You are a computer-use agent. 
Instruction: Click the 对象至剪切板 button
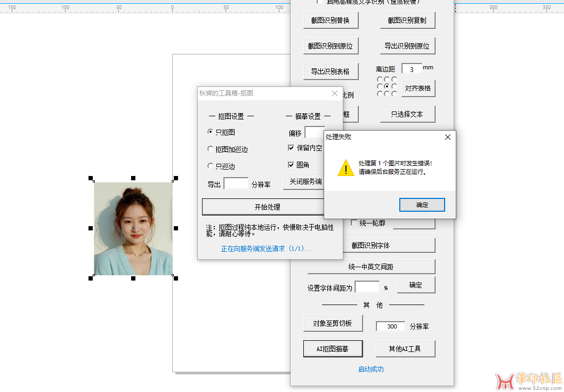tap(334, 323)
